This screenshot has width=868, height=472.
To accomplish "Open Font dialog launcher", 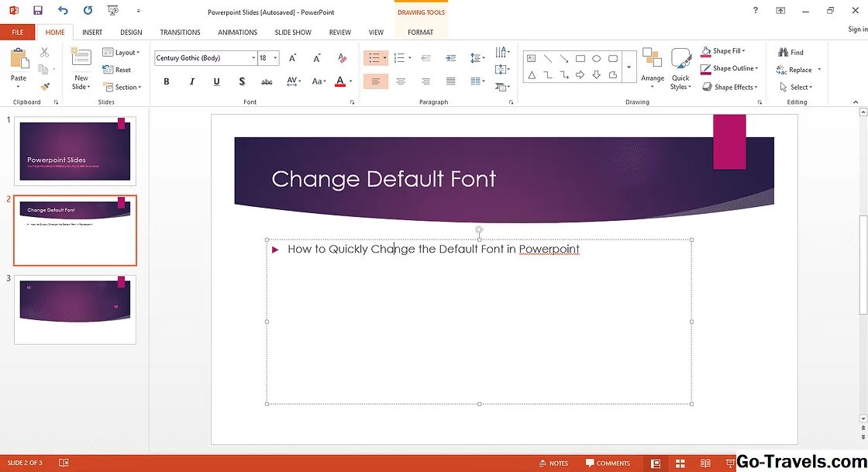I will [352, 102].
